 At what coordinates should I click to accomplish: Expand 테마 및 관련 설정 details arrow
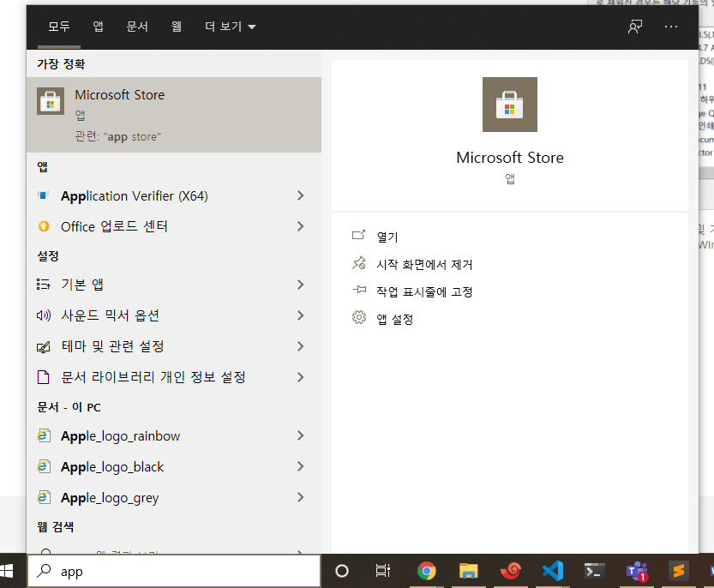point(300,346)
